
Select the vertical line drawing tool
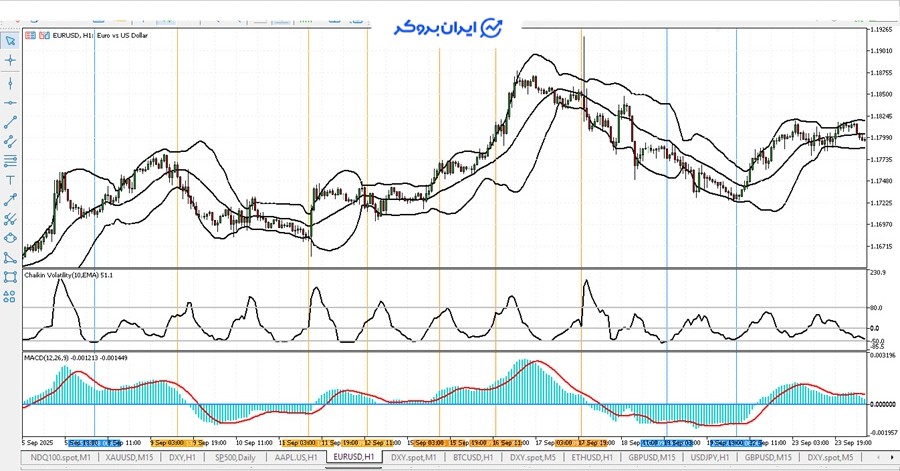[x=10, y=83]
